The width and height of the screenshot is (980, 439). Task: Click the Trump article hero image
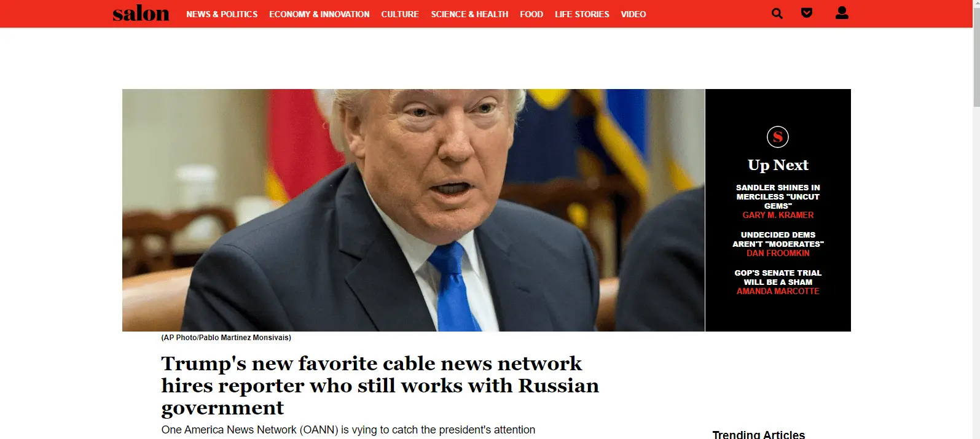pos(414,210)
